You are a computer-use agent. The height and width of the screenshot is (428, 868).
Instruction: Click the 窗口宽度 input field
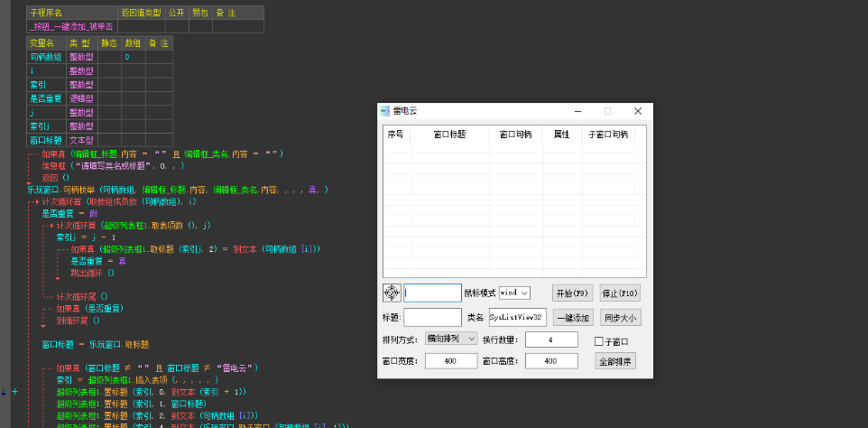coord(450,361)
